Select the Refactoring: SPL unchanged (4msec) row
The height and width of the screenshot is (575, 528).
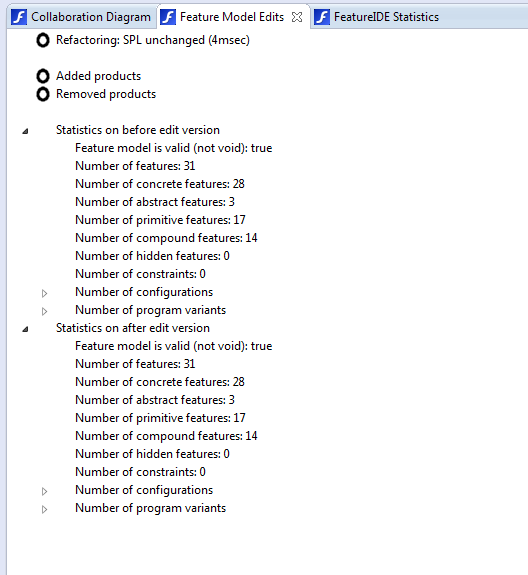pyautogui.click(x=153, y=40)
